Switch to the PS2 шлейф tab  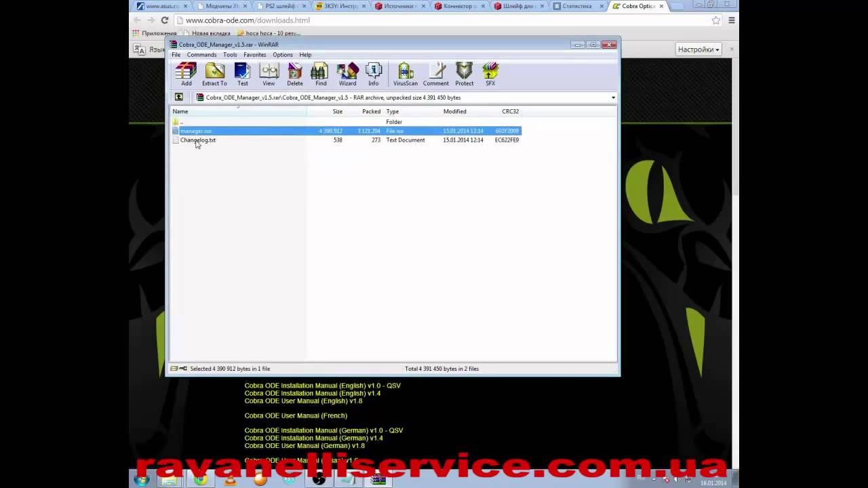pos(283,6)
